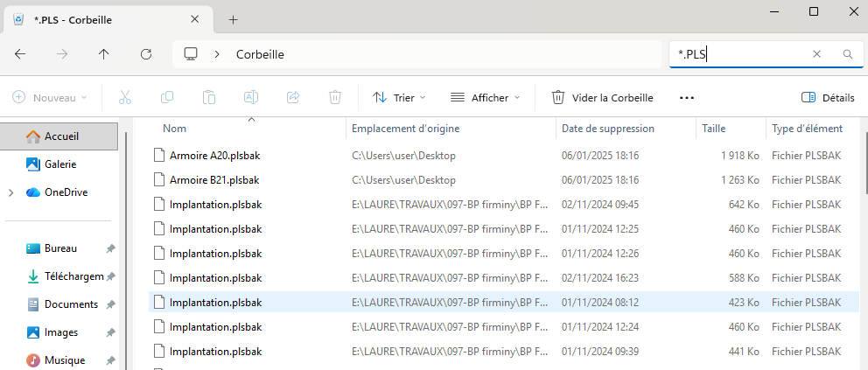Click the Share icon in the toolbar
868x370 pixels.
[293, 98]
